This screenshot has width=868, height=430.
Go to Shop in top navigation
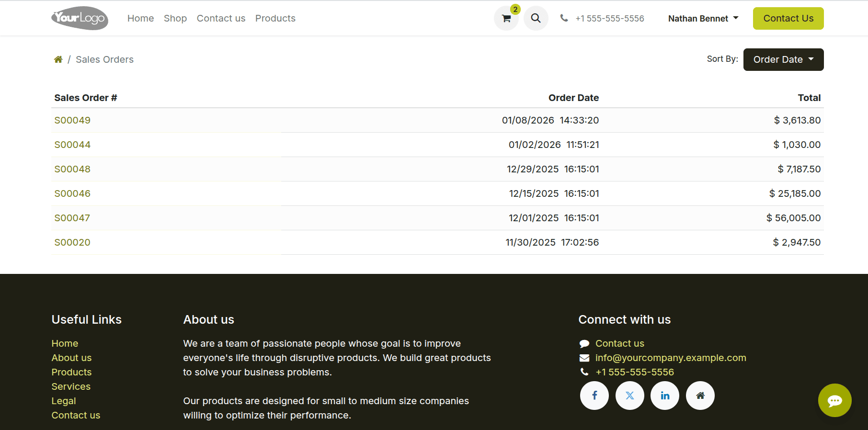click(175, 18)
